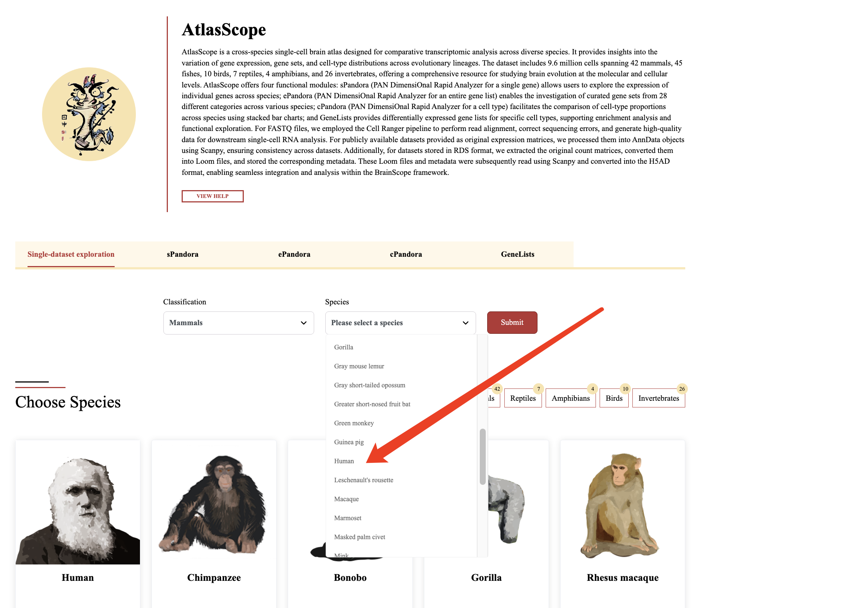This screenshot has width=868, height=608.
Task: Click the Submit button
Action: point(512,322)
